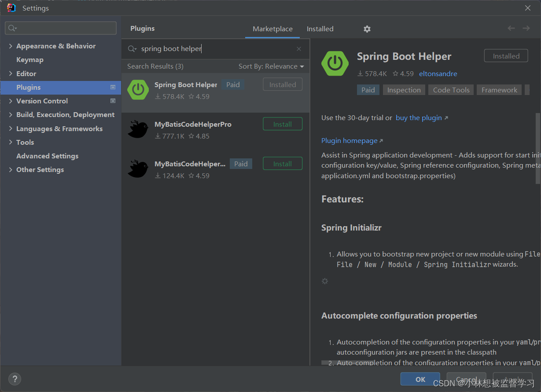
Task: Select Plugins in the settings tree
Action: tap(61, 87)
